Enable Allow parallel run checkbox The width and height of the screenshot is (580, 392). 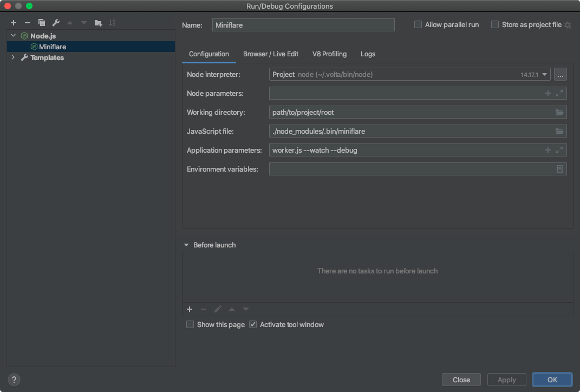(x=418, y=25)
